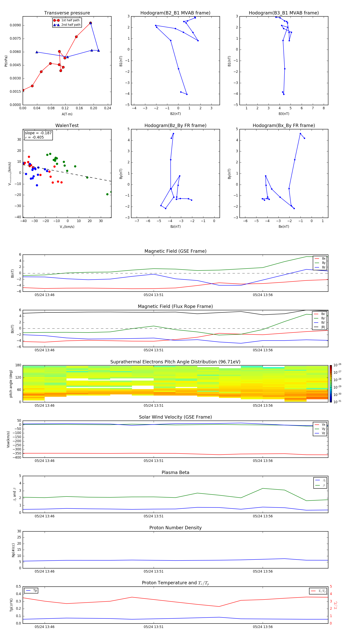Click the Magnetic Field (Flux Rope Frame) title

(175, 307)
